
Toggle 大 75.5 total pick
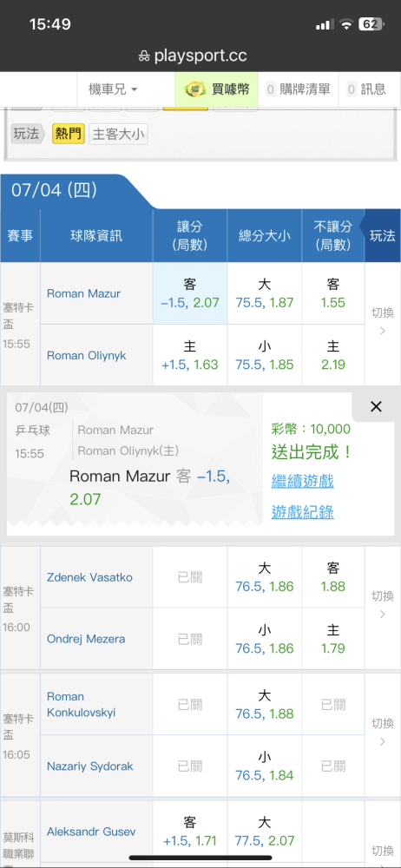pyautogui.click(x=264, y=293)
